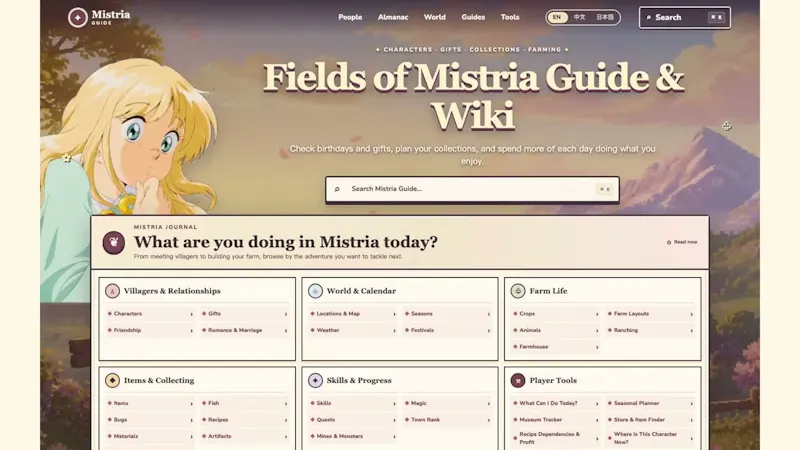The image size is (800, 450).
Task: Open the Gifts link
Action: [x=244, y=314]
